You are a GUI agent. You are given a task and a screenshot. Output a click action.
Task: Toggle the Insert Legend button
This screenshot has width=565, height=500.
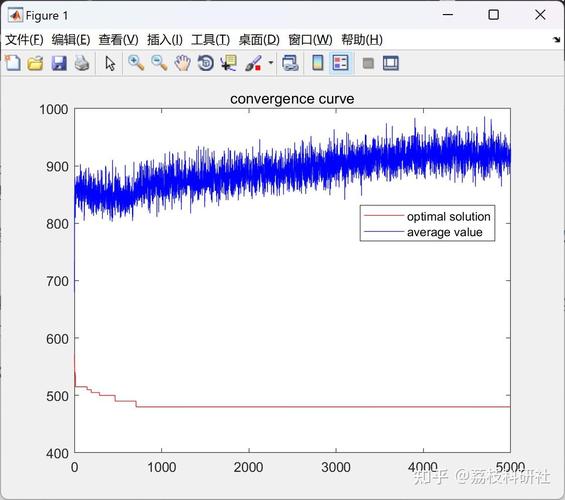(x=341, y=63)
